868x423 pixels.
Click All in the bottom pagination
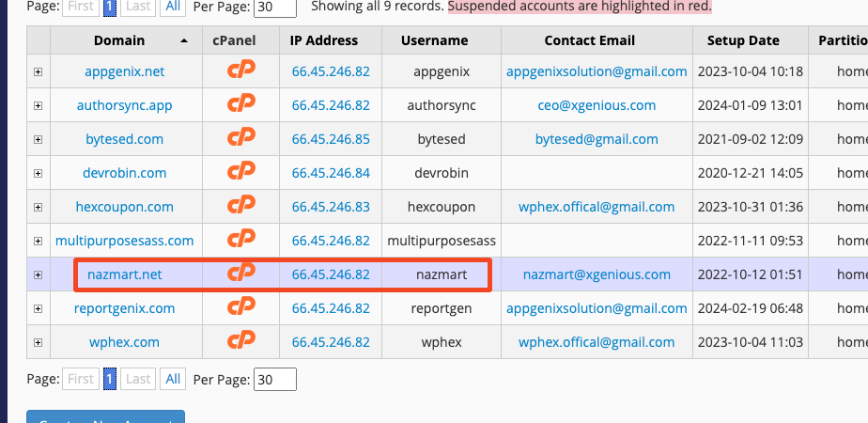tap(173, 379)
